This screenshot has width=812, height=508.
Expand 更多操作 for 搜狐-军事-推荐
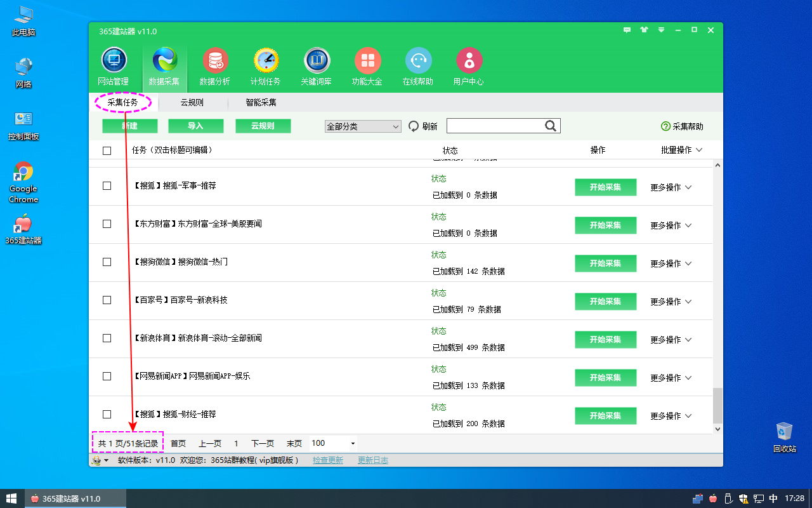tap(671, 187)
